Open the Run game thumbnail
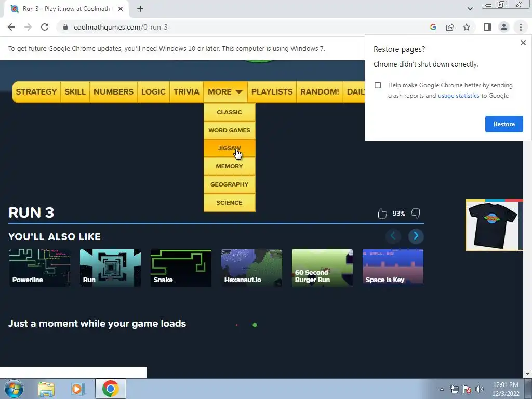Screen dimensions: 532x399 110,268
